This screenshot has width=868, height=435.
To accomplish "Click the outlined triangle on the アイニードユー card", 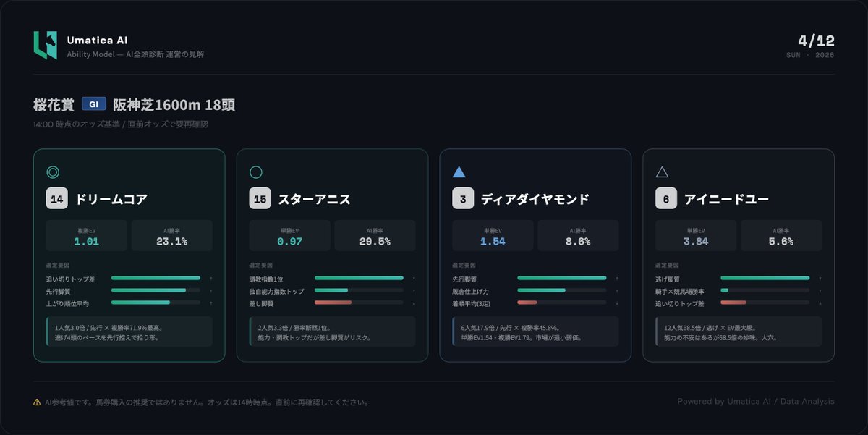I will (x=662, y=172).
